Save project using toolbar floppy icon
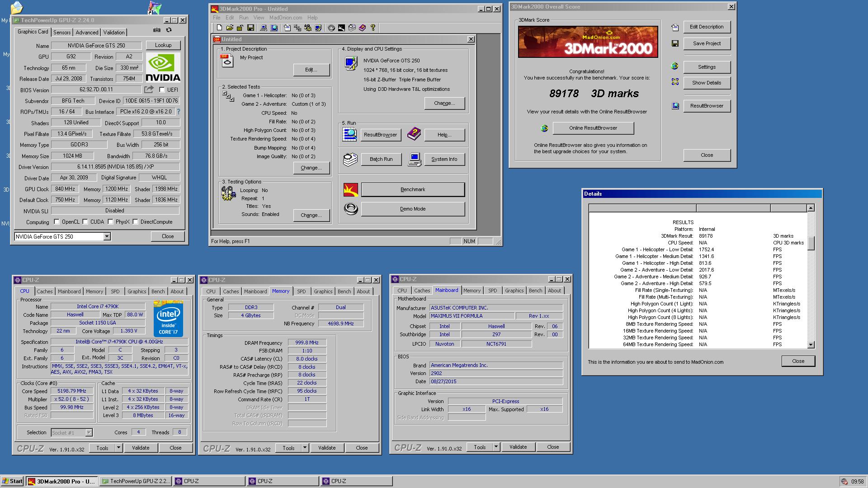Screen dimensions: 868x488 (250, 28)
